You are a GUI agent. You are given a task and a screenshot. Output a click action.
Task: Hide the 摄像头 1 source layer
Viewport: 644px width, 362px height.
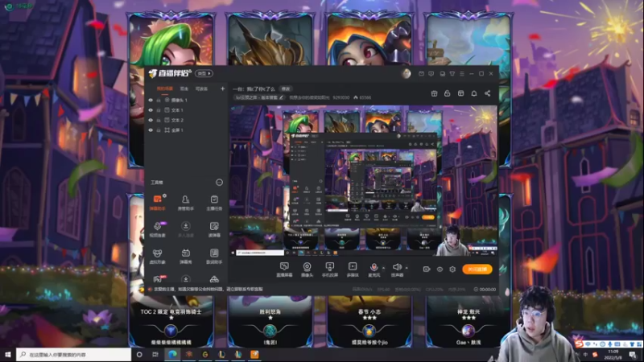click(x=151, y=100)
